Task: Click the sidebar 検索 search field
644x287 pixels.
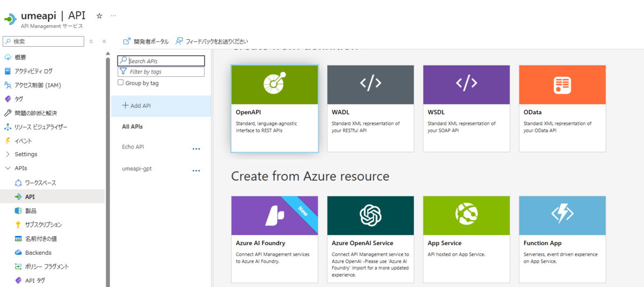Action: click(43, 41)
